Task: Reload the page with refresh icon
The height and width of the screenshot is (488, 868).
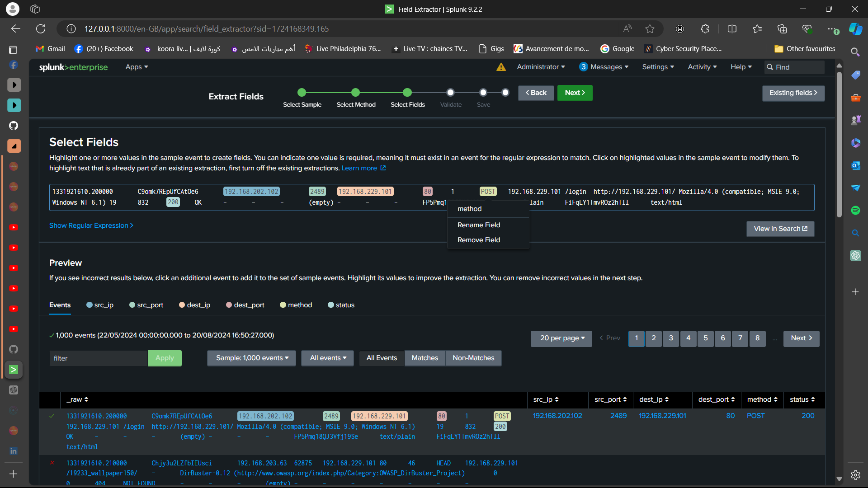Action: (x=41, y=29)
